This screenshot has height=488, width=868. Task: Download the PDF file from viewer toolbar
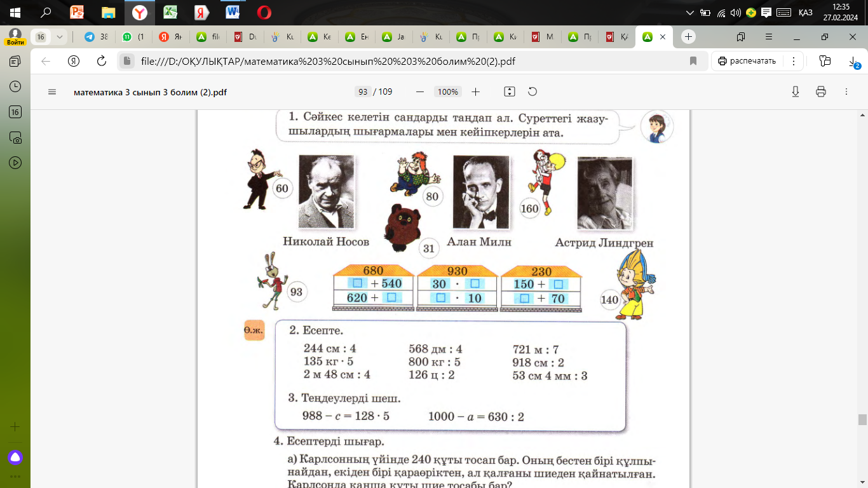(796, 91)
